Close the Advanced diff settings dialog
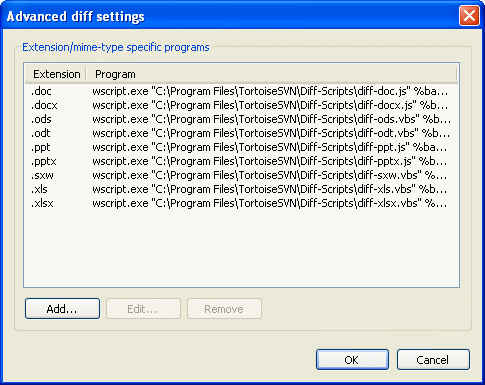The image size is (485, 385). tap(469, 16)
